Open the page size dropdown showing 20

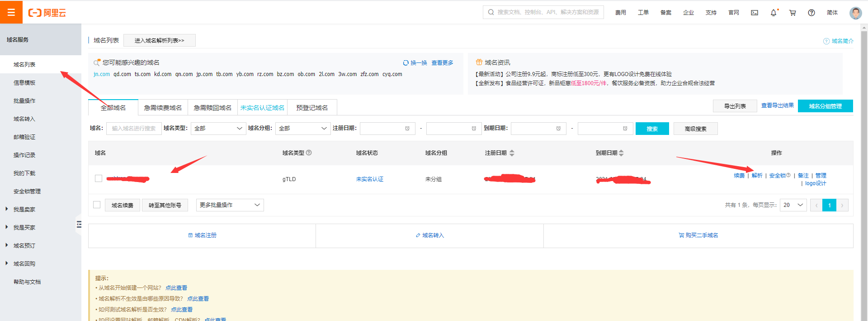click(x=793, y=205)
